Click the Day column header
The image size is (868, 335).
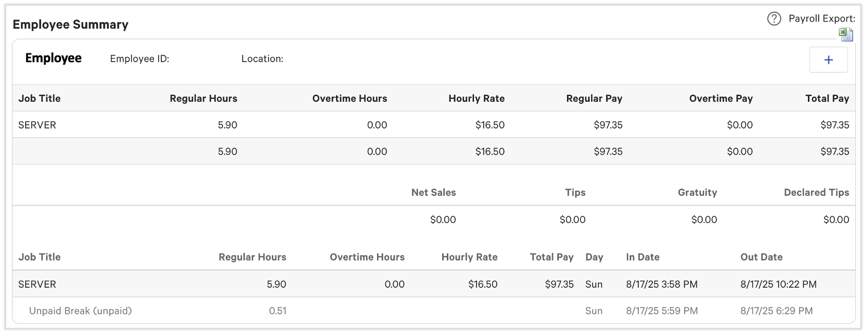594,257
